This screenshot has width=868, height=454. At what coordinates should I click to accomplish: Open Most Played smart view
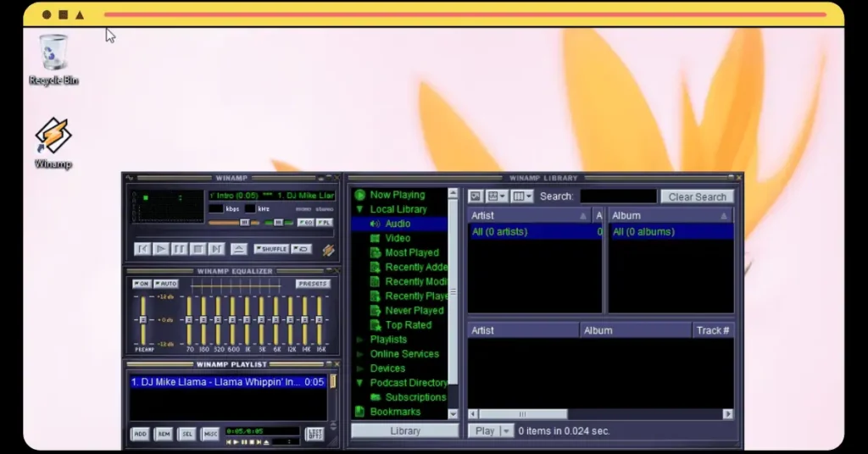tap(412, 252)
